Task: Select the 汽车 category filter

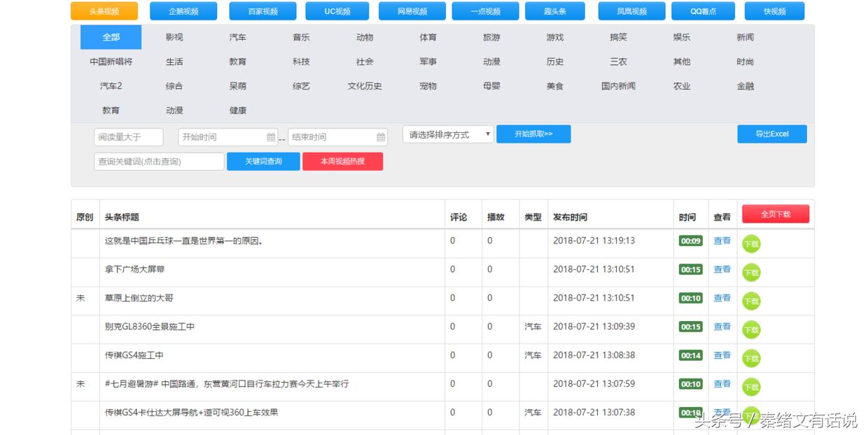Action: [x=237, y=37]
